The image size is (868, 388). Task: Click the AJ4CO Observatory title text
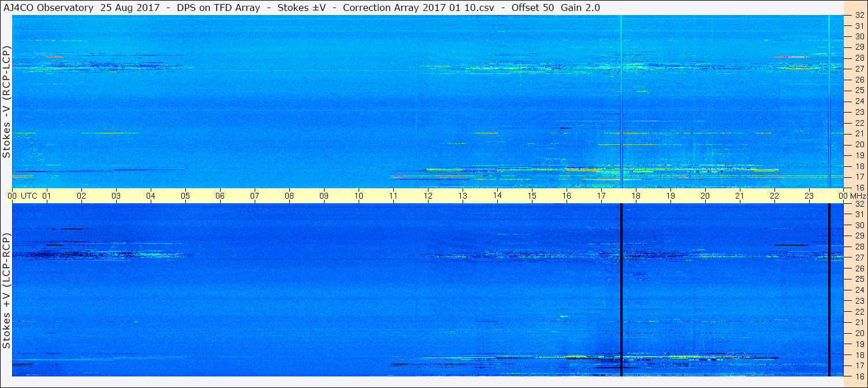48,8
